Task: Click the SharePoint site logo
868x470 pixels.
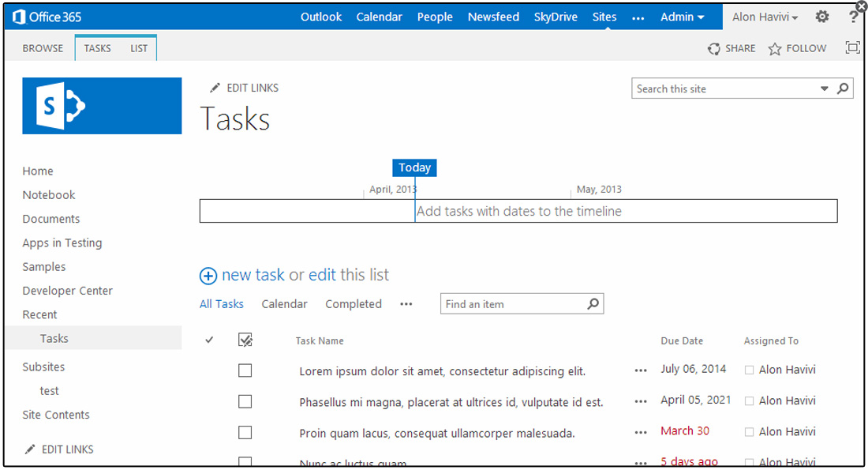Action: (102, 106)
